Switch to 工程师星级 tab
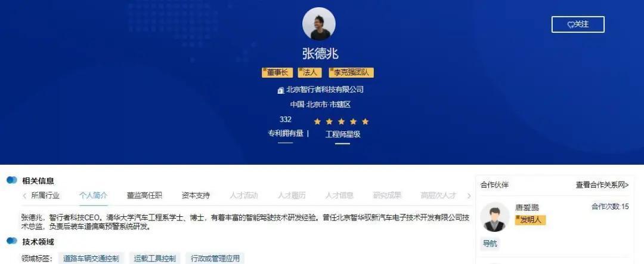This screenshot has width=644, height=264. click(x=343, y=134)
